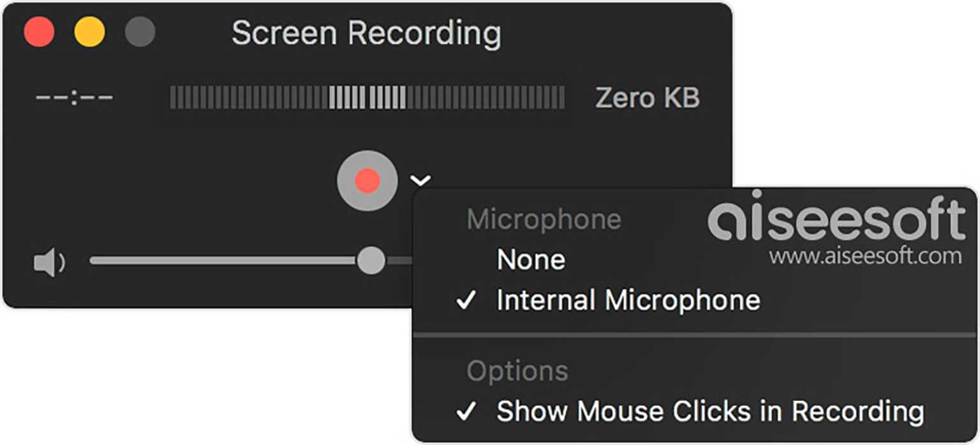This screenshot has width=980, height=445.
Task: Toggle Show Mouse Clicks in Recording
Action: pyautogui.click(x=711, y=411)
